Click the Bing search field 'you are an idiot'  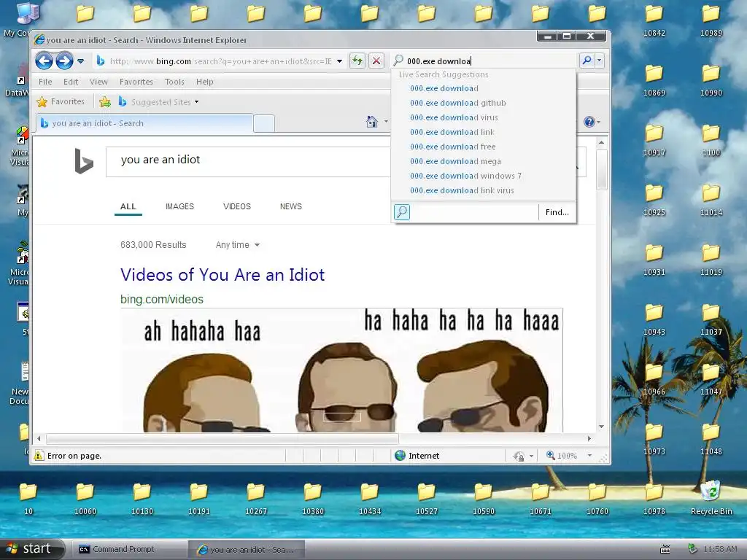pos(248,161)
